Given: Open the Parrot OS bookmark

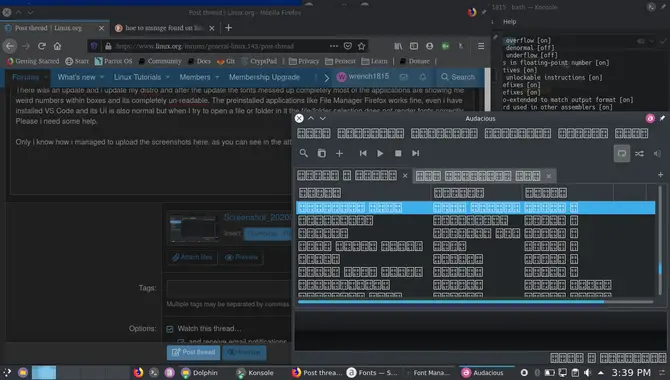Looking at the screenshot, I should click(113, 61).
